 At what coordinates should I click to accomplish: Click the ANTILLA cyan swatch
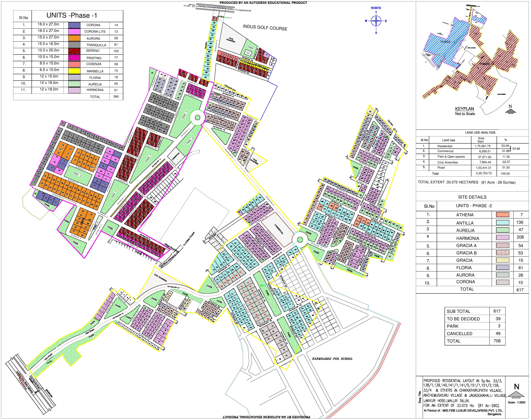tap(503, 222)
